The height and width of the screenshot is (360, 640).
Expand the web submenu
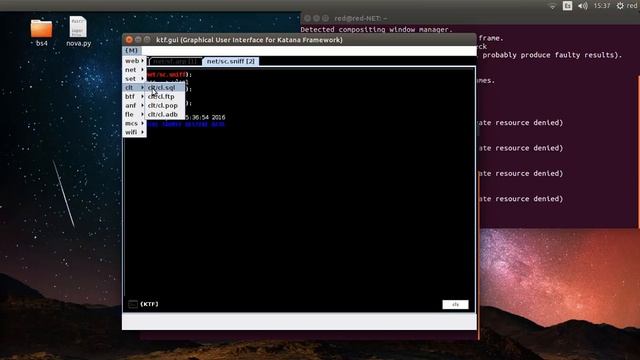coord(134,61)
